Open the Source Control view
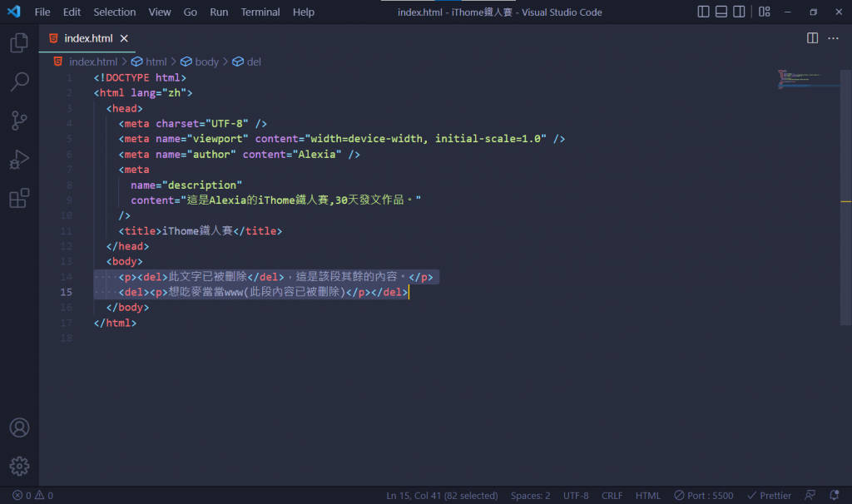 (19, 121)
